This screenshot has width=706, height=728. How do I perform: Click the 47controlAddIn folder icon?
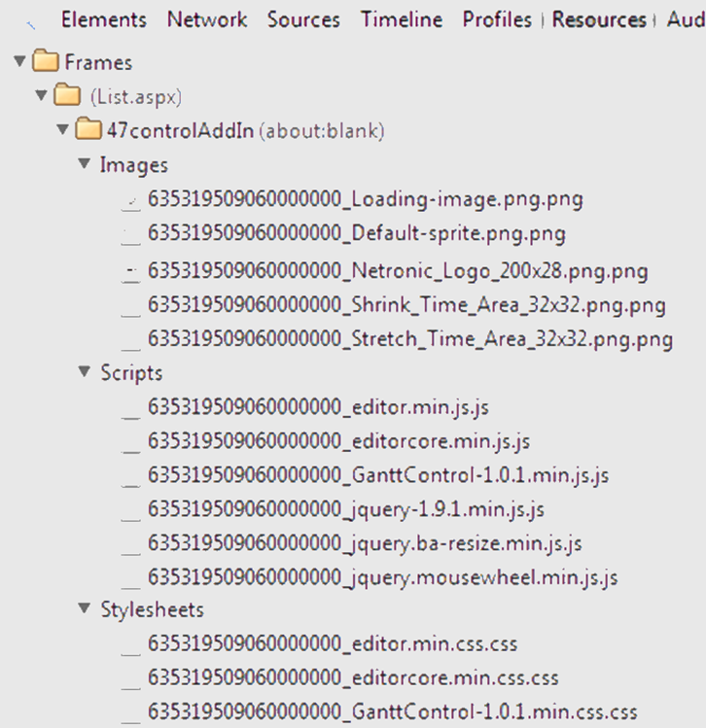[x=88, y=130]
